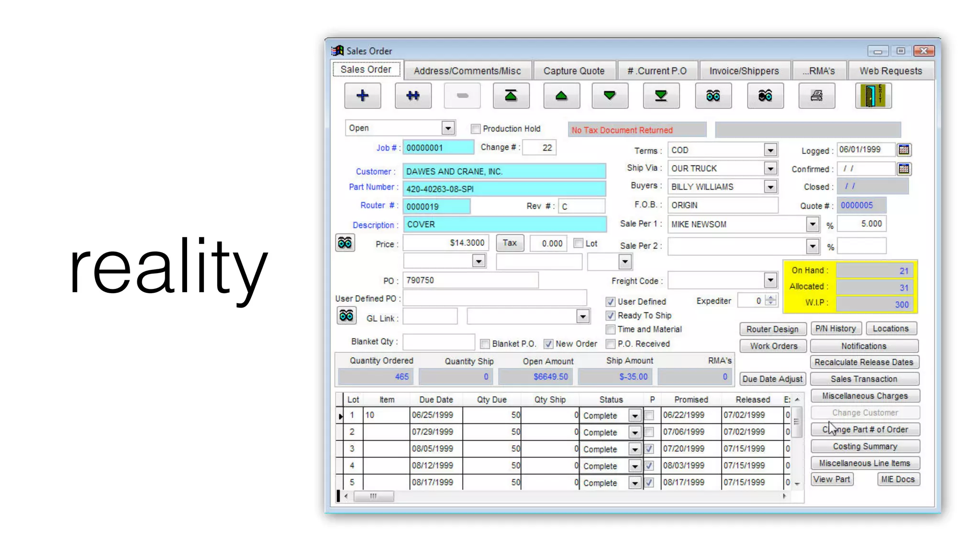Open the Invoice/Shippers tab
This screenshot has width=980, height=551.
(x=744, y=71)
